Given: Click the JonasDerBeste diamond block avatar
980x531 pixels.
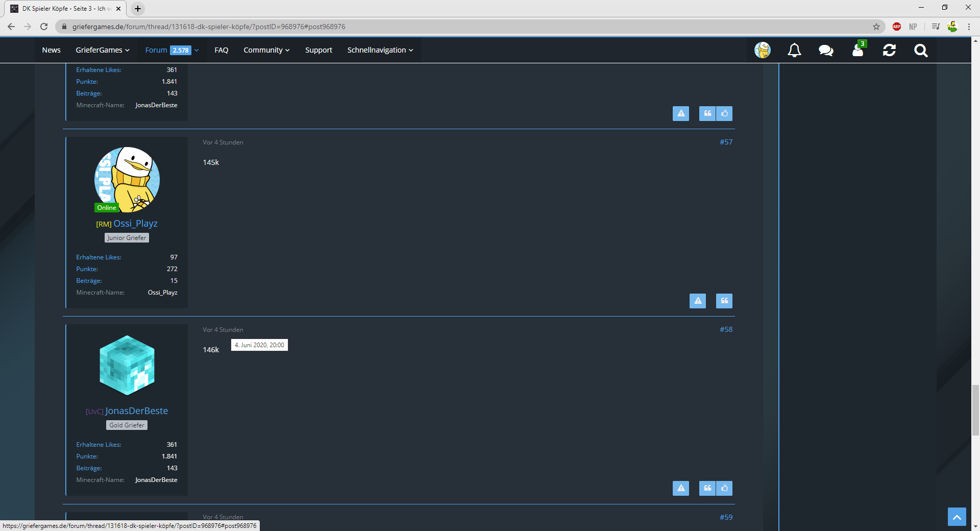Looking at the screenshot, I should click(x=127, y=365).
